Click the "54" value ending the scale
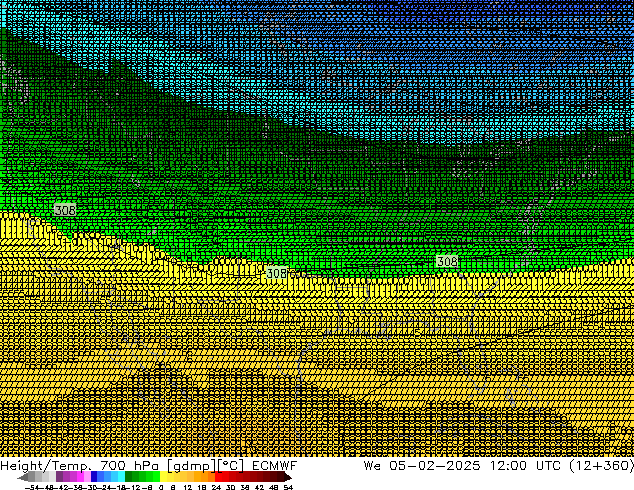The width and height of the screenshot is (634, 490). pos(288,487)
